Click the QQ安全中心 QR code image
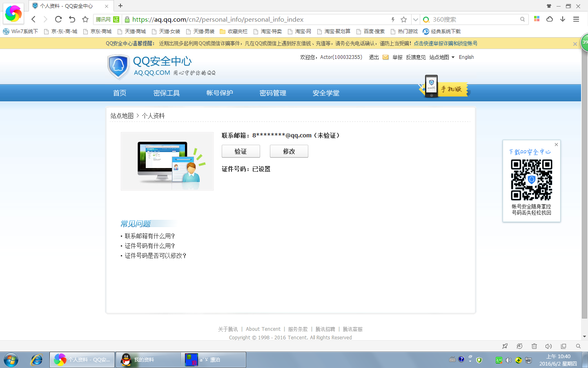 (532, 180)
